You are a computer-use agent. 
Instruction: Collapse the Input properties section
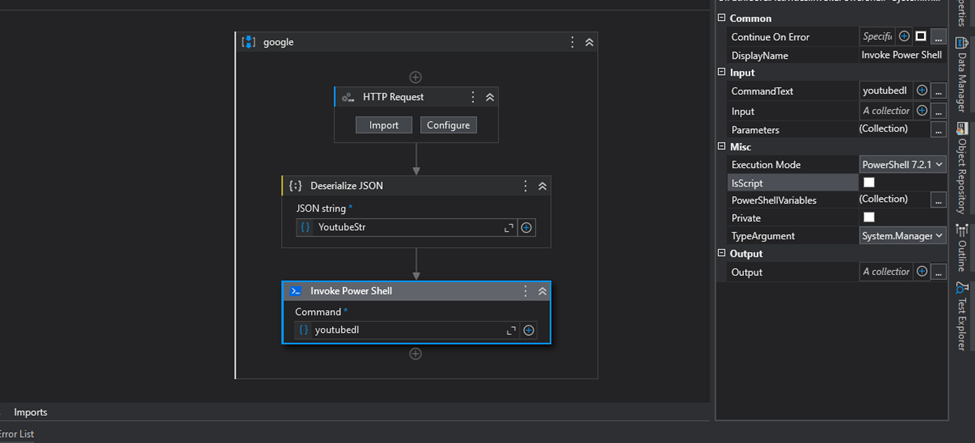click(x=721, y=72)
